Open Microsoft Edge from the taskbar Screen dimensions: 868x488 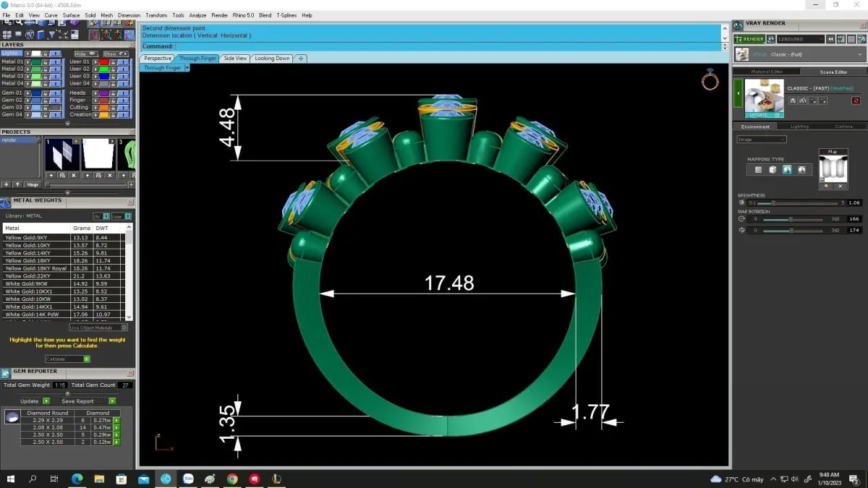[x=77, y=479]
